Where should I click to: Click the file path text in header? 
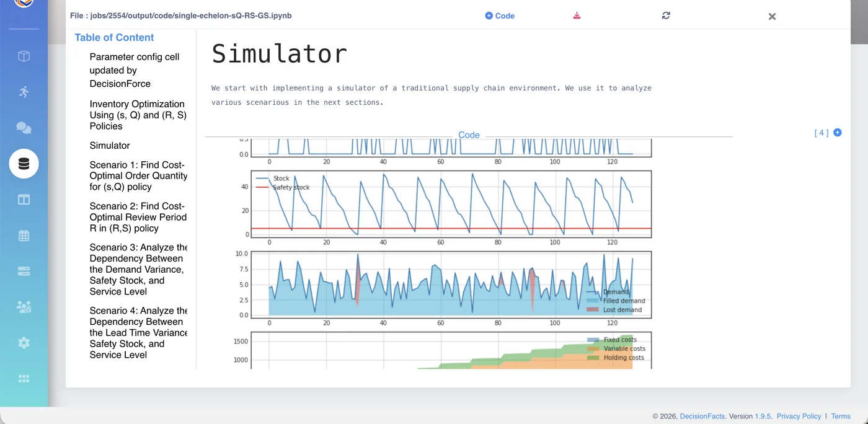pos(181,16)
